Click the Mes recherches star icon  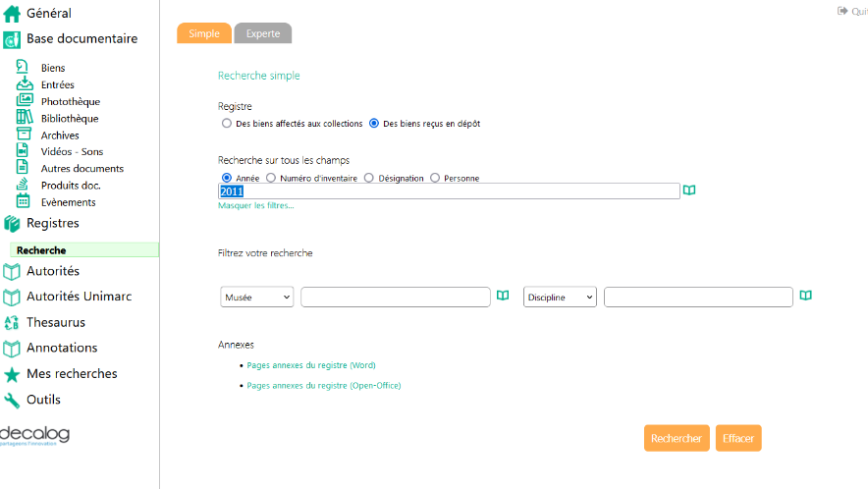coord(12,374)
